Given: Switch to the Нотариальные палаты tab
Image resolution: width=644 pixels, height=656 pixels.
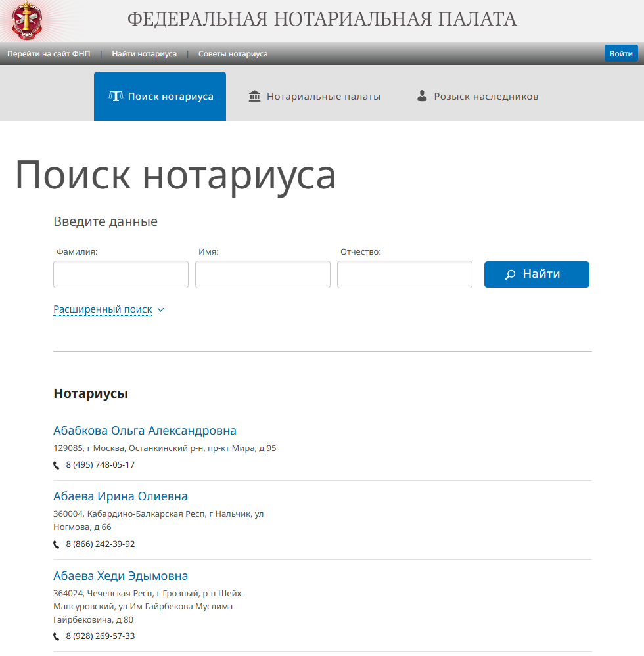Looking at the screenshot, I should click(315, 97).
